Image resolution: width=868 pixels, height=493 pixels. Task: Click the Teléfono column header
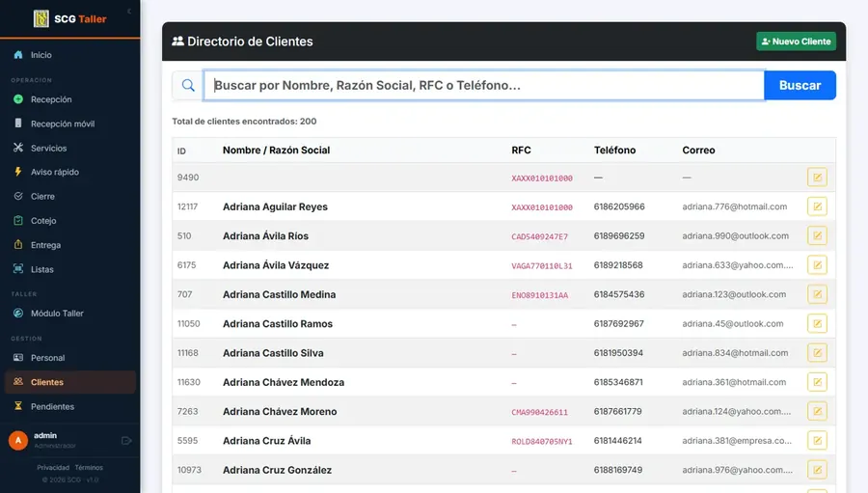click(x=614, y=151)
